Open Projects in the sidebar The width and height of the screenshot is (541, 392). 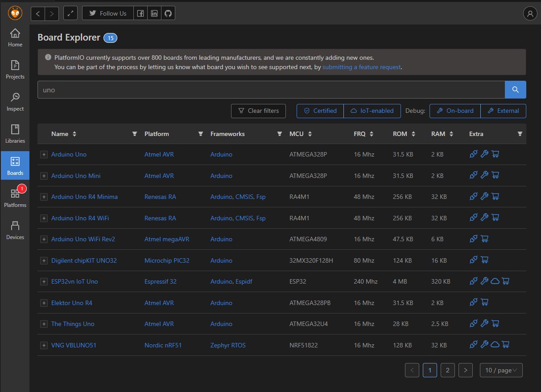pos(15,70)
